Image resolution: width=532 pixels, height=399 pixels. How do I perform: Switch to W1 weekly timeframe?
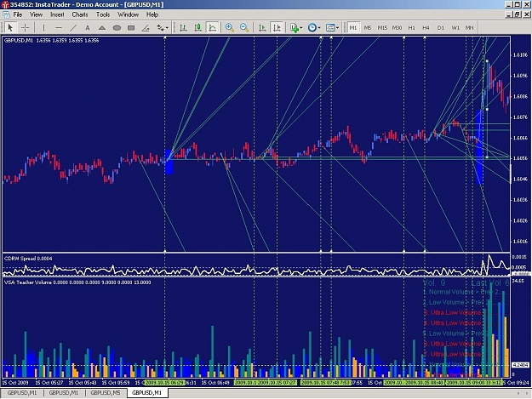tap(455, 27)
